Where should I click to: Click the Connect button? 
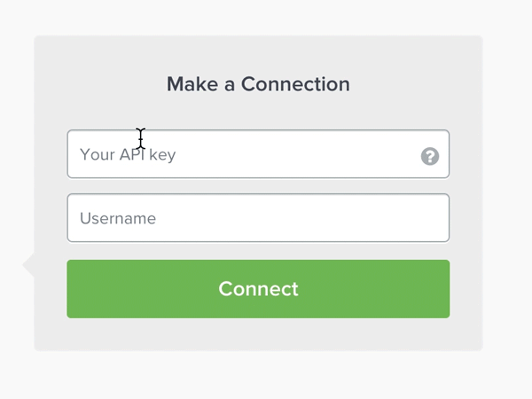click(x=258, y=289)
